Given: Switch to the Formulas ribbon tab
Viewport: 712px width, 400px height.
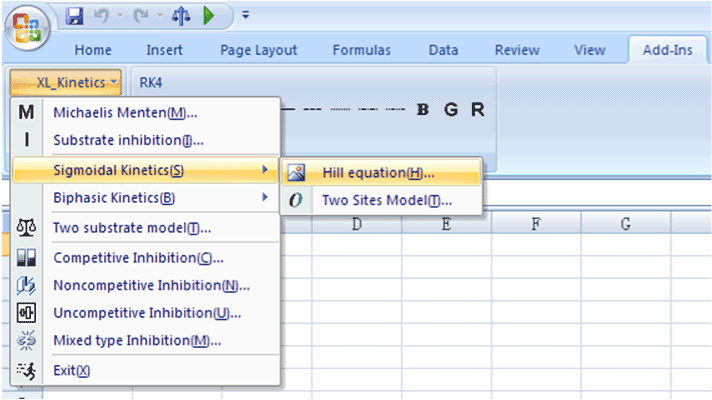Looking at the screenshot, I should tap(361, 50).
